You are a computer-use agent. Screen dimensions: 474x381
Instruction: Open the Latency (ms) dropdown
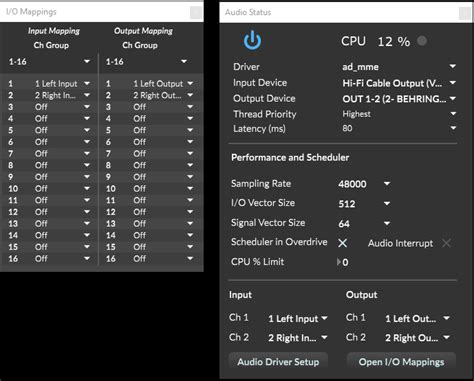[x=399, y=128]
